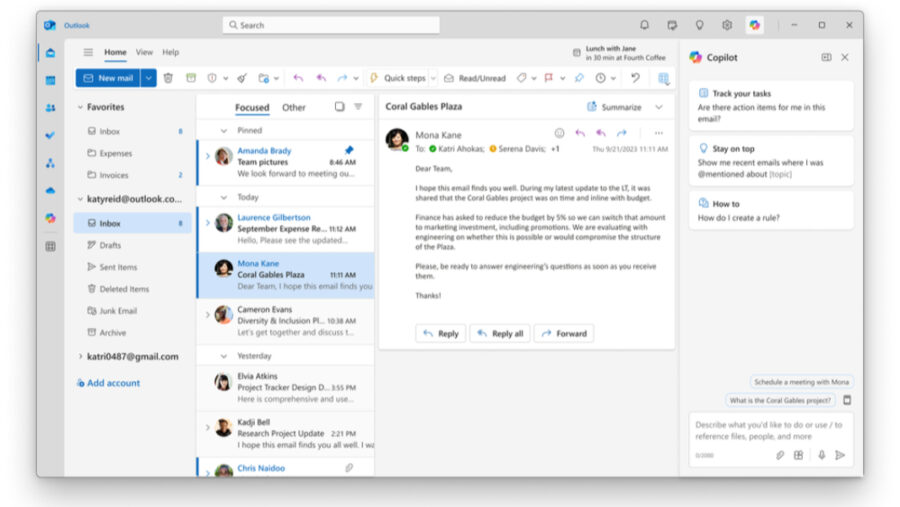Click the attach paperclip in Copilot box

(x=780, y=455)
